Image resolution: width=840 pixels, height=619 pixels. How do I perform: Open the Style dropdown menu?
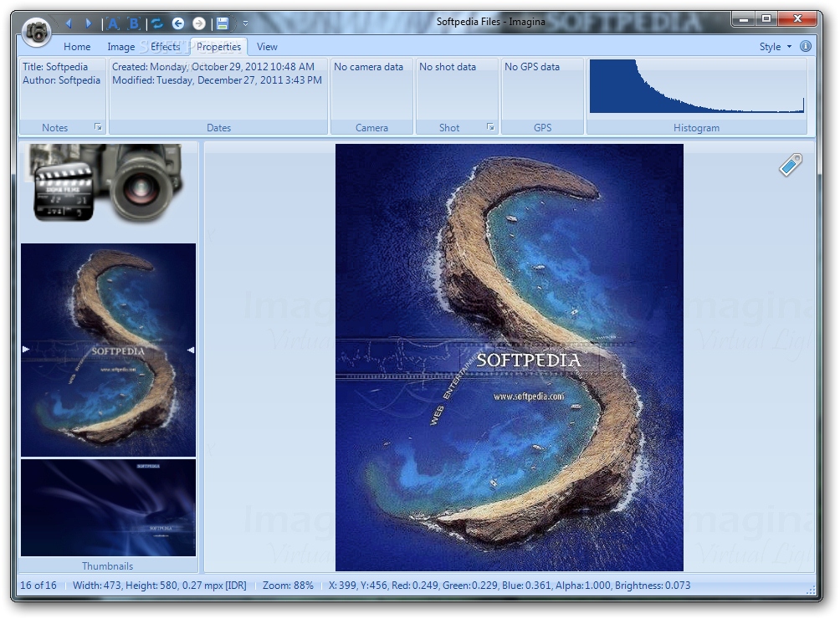pyautogui.click(x=776, y=47)
